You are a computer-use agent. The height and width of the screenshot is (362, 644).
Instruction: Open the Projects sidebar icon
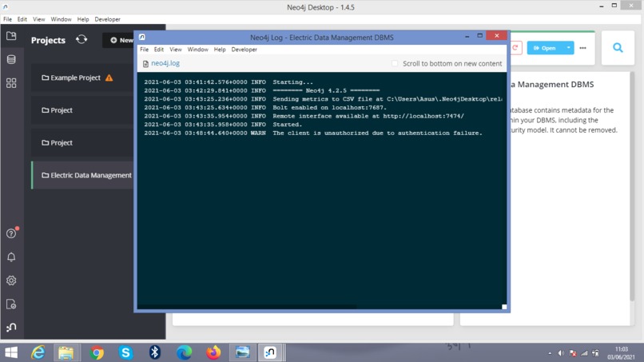(11, 36)
